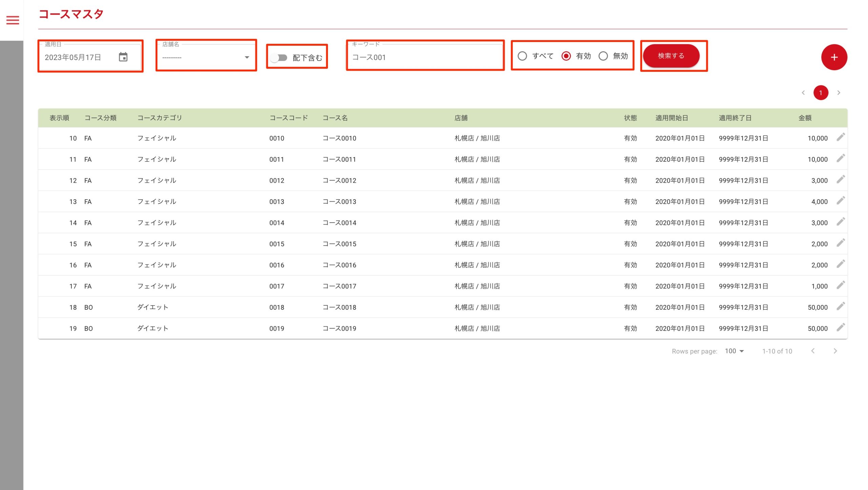This screenshot has height=490, width=868.
Task: Click pencil icon for コース0013 row
Action: [840, 201]
